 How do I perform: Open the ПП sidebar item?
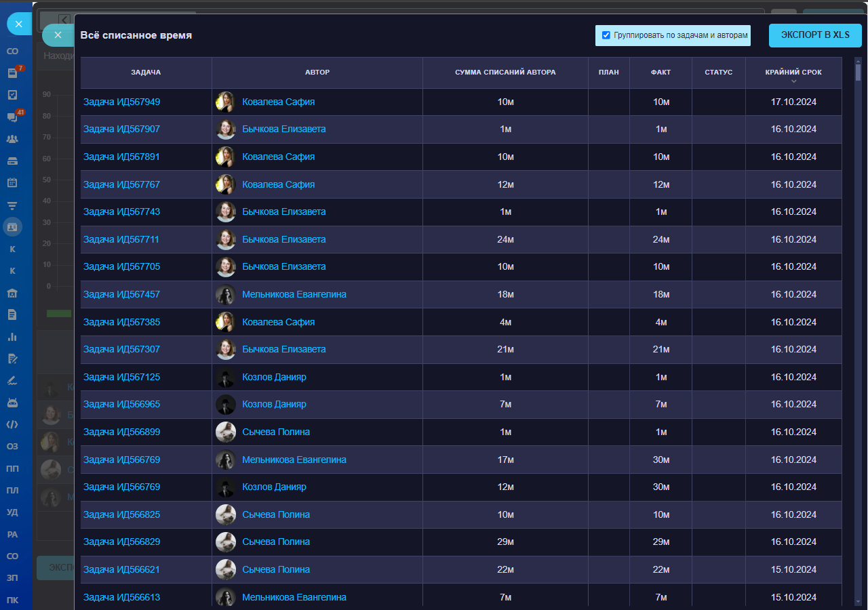[x=12, y=468]
